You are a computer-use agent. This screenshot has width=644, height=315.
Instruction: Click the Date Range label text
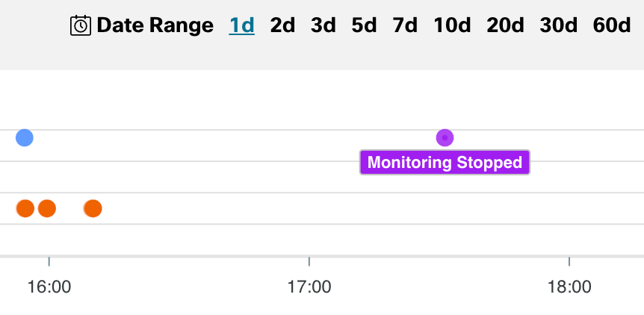[155, 25]
